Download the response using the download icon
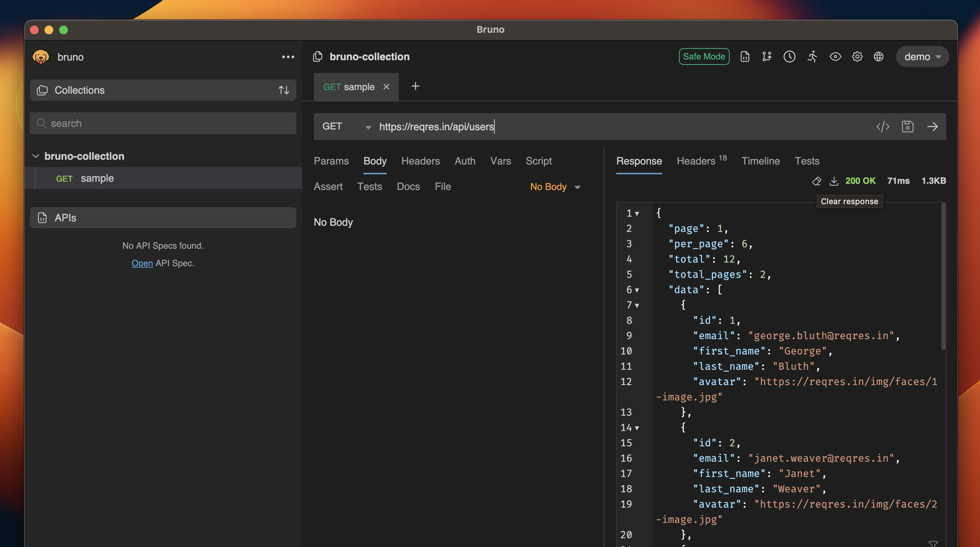 [834, 181]
